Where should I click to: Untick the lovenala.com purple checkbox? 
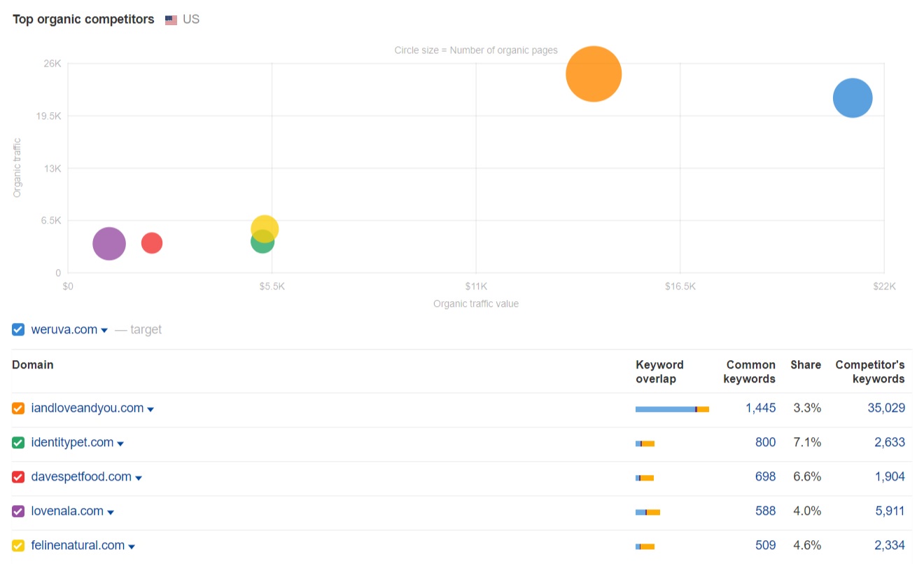(x=18, y=511)
